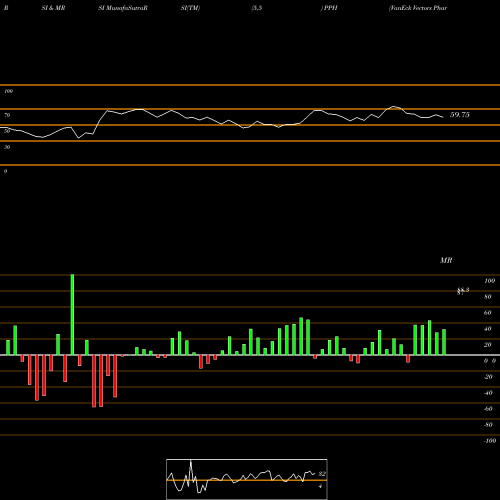Click the 100 label on the RSI panel axis
This screenshot has width=500, height=500.
(x=8, y=91)
